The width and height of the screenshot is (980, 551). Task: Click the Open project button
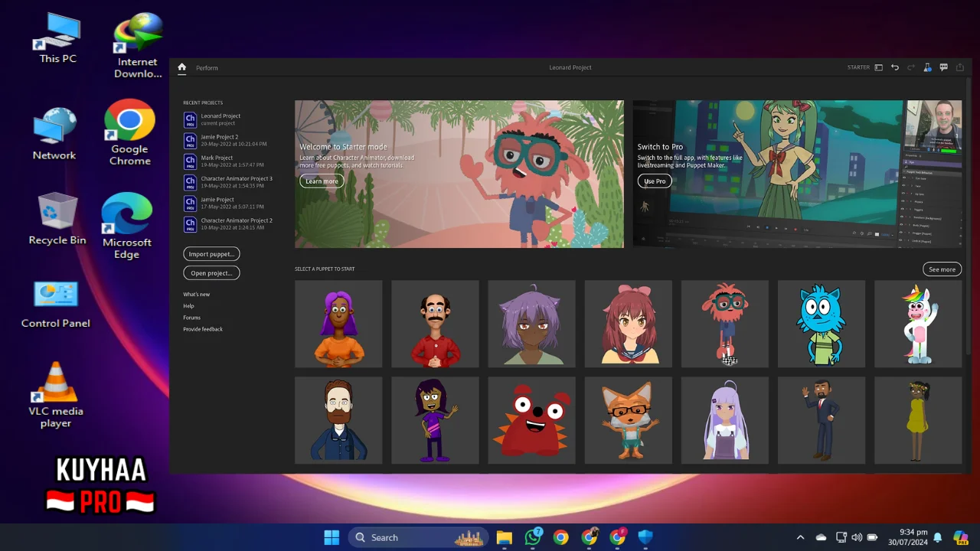[211, 273]
